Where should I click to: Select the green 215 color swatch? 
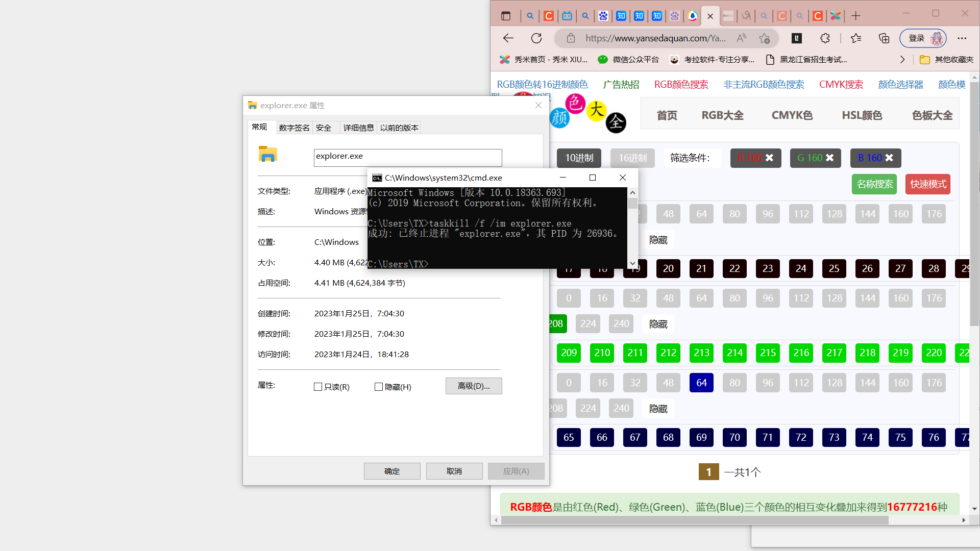click(x=768, y=353)
